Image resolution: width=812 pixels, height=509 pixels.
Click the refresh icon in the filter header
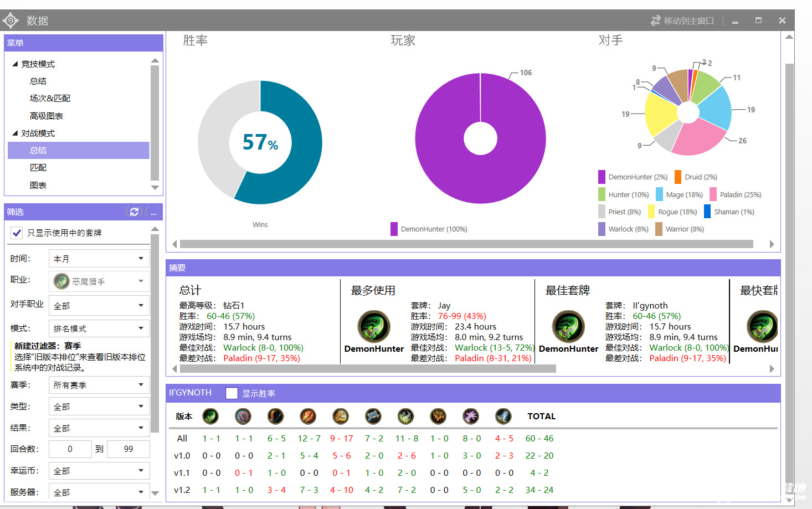point(134,212)
